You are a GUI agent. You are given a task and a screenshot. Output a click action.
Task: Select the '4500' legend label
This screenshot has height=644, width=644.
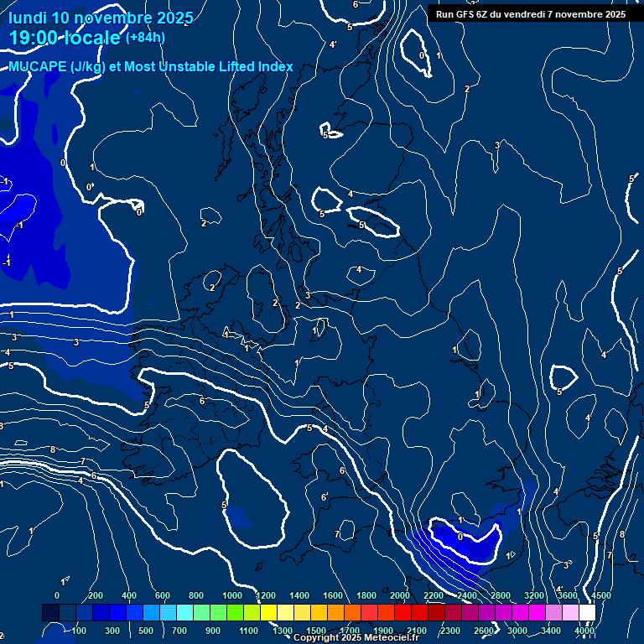[601, 595]
